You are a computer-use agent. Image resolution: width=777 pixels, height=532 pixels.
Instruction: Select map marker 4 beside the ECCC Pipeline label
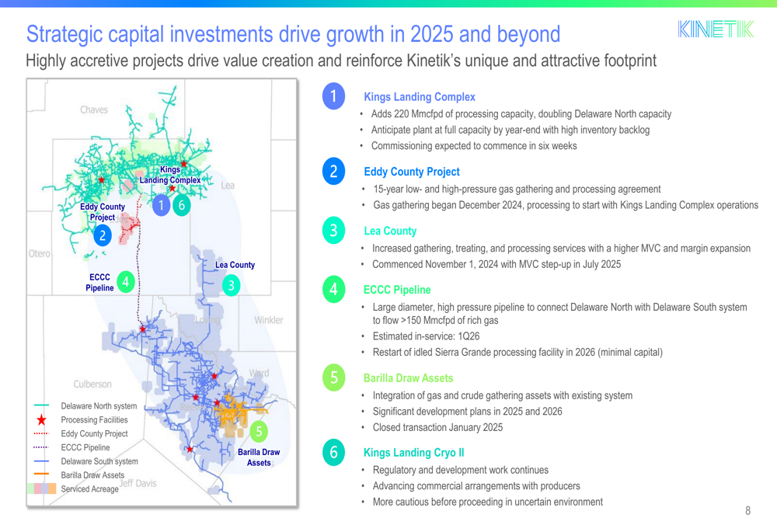126,283
